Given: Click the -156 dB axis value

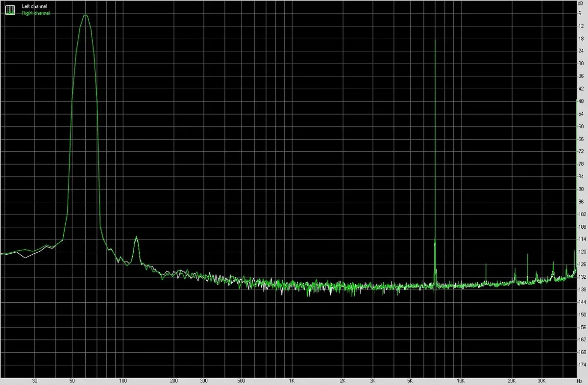Looking at the screenshot, I should (x=582, y=327).
